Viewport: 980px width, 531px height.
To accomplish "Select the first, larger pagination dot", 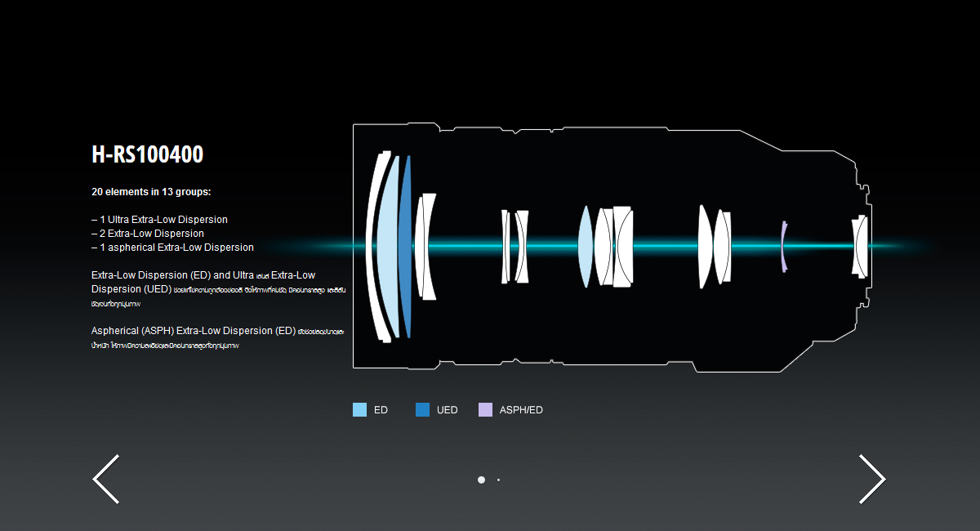I will (x=481, y=480).
